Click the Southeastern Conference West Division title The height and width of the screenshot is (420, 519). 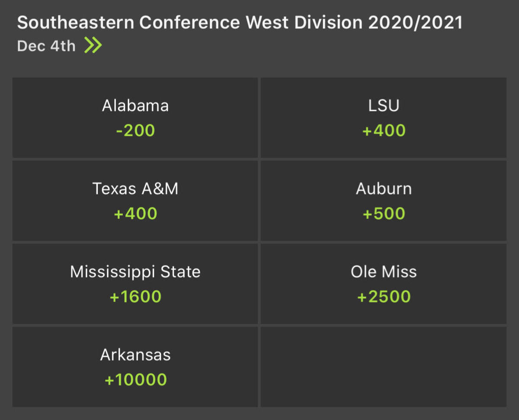tap(240, 22)
